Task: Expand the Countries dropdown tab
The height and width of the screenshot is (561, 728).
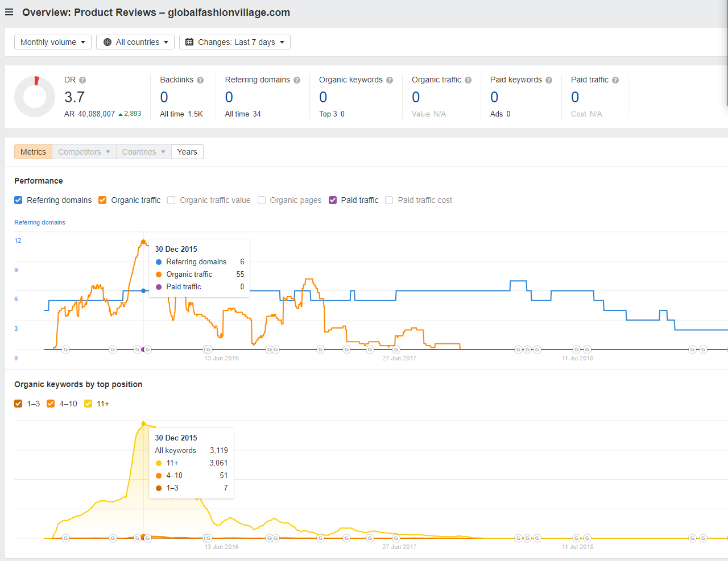Action: coord(144,152)
